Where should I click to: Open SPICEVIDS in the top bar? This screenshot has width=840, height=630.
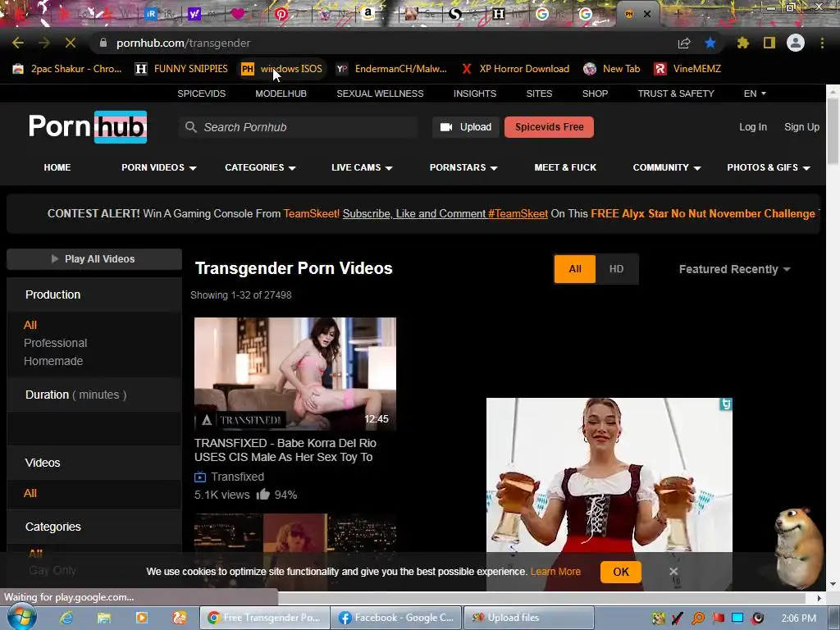coord(202,94)
